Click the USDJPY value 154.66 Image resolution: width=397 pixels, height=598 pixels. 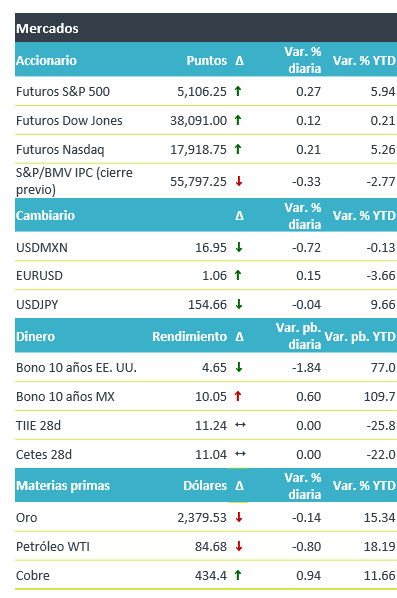[x=207, y=305]
